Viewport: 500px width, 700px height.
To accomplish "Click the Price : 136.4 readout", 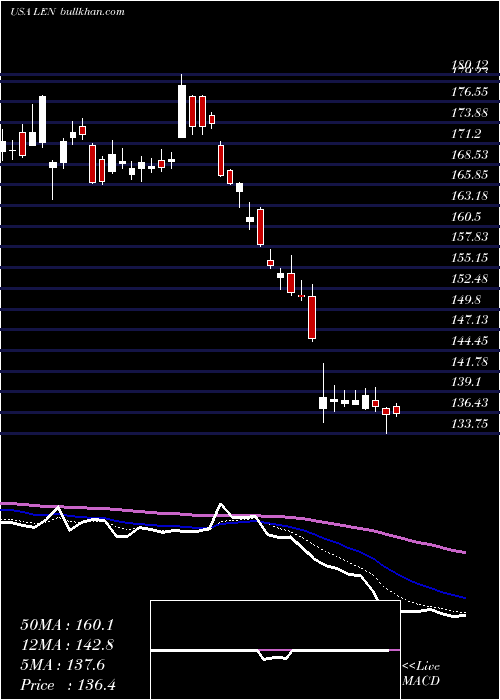I will [x=68, y=685].
